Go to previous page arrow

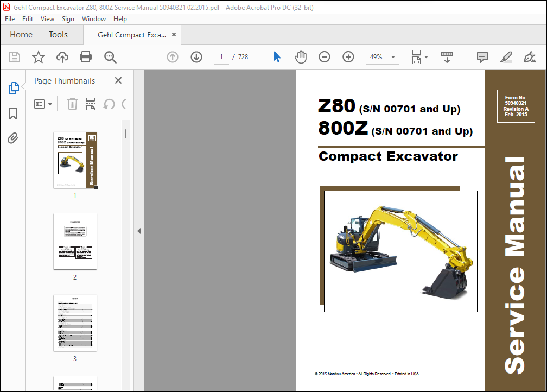[x=173, y=57]
